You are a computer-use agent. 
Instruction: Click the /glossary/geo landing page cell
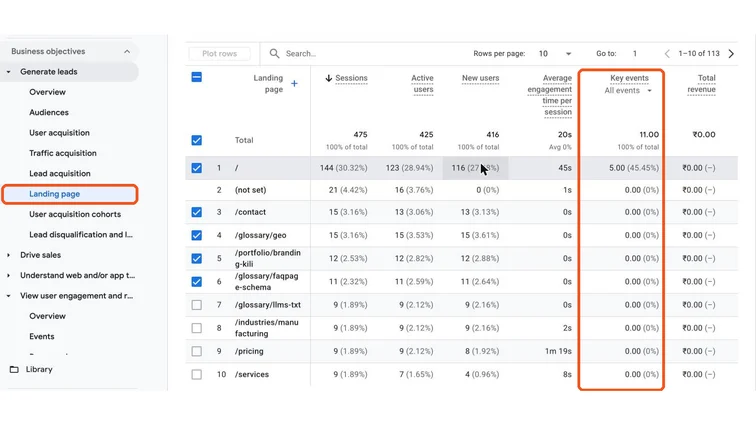coord(260,235)
